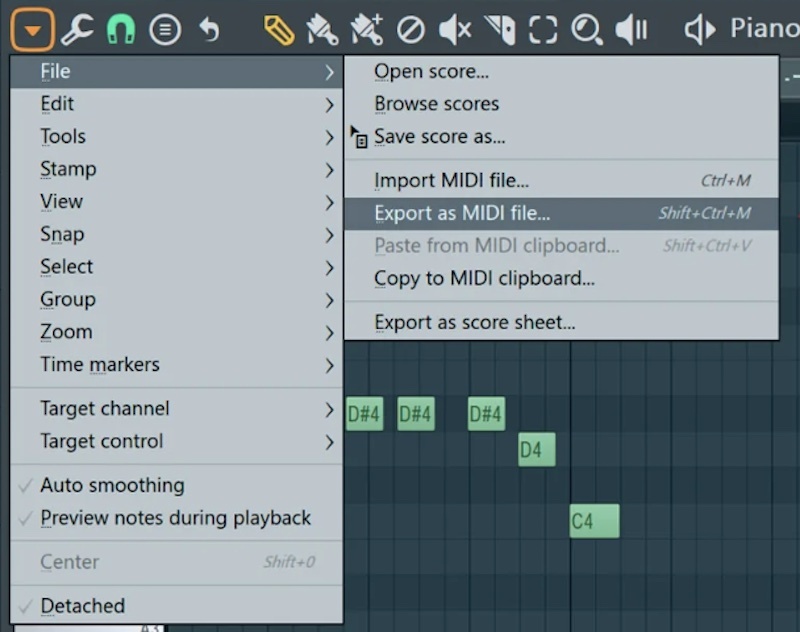Image resolution: width=800 pixels, height=632 pixels.
Task: Select the Slice tool icon
Action: click(499, 30)
